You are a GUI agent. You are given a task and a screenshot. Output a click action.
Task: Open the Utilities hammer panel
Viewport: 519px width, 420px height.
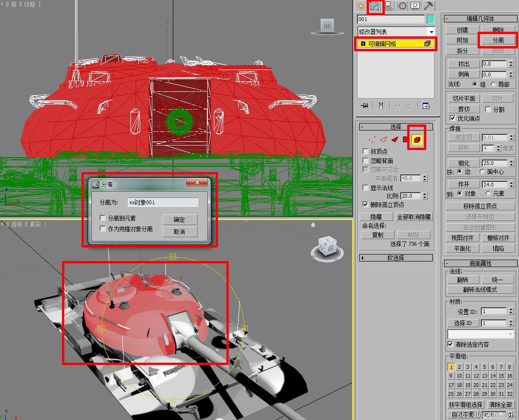(429, 6)
